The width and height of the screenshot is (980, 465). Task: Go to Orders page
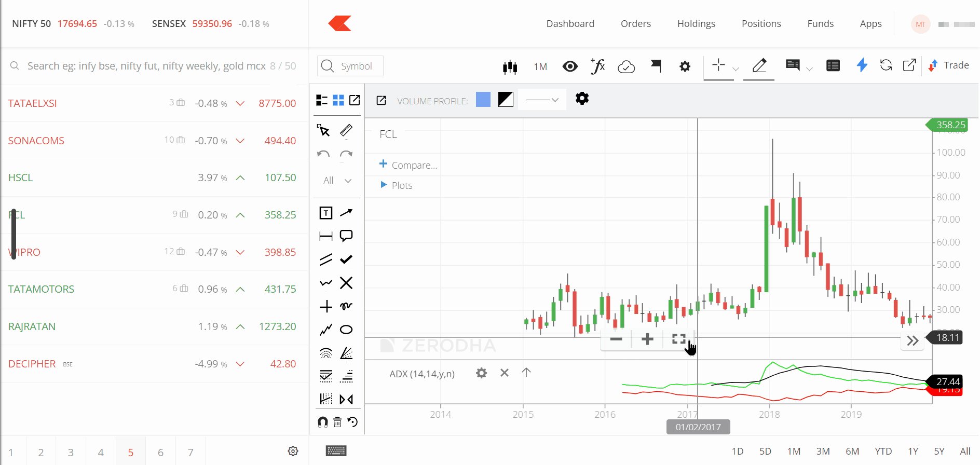(636, 24)
